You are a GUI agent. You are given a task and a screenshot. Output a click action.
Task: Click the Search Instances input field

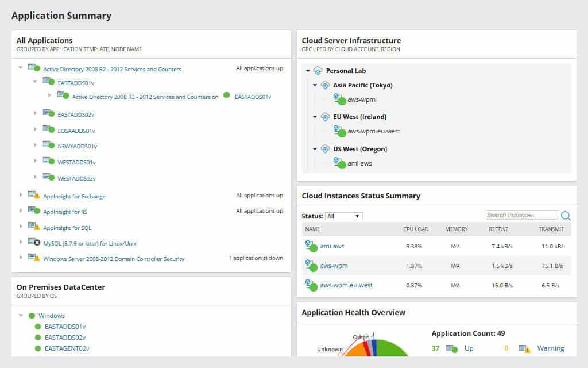521,215
